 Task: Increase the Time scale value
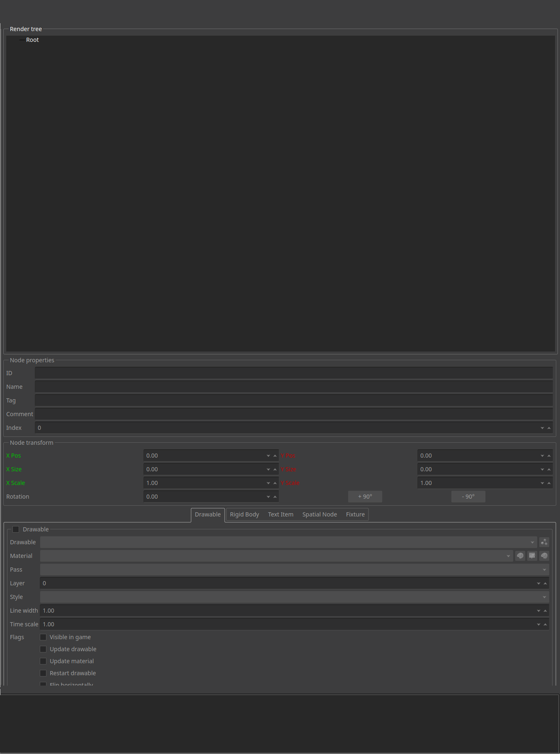coord(545,624)
